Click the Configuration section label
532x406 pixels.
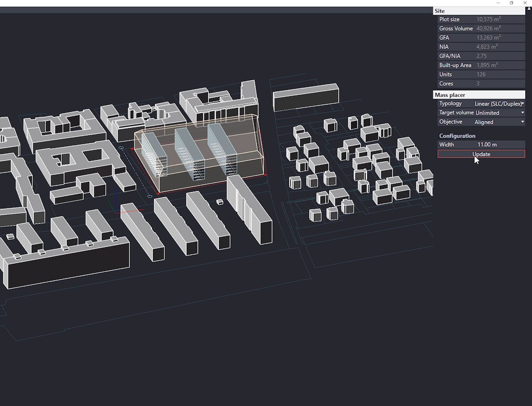tap(457, 136)
